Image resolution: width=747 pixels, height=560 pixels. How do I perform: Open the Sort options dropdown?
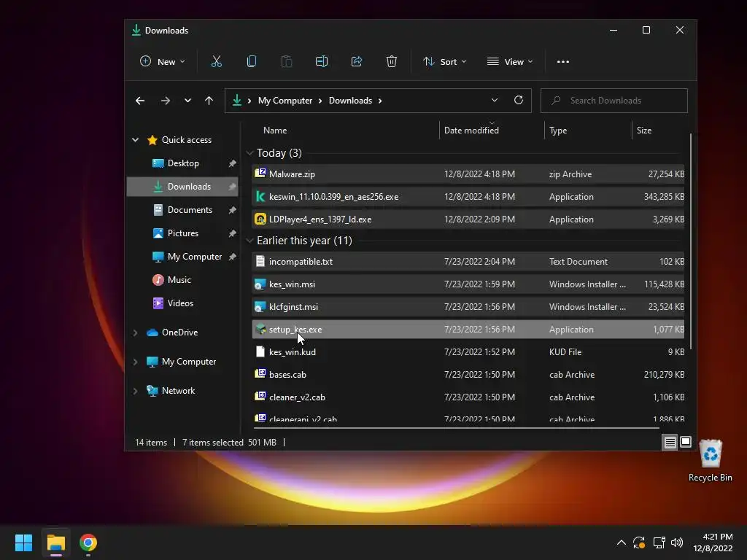(444, 61)
